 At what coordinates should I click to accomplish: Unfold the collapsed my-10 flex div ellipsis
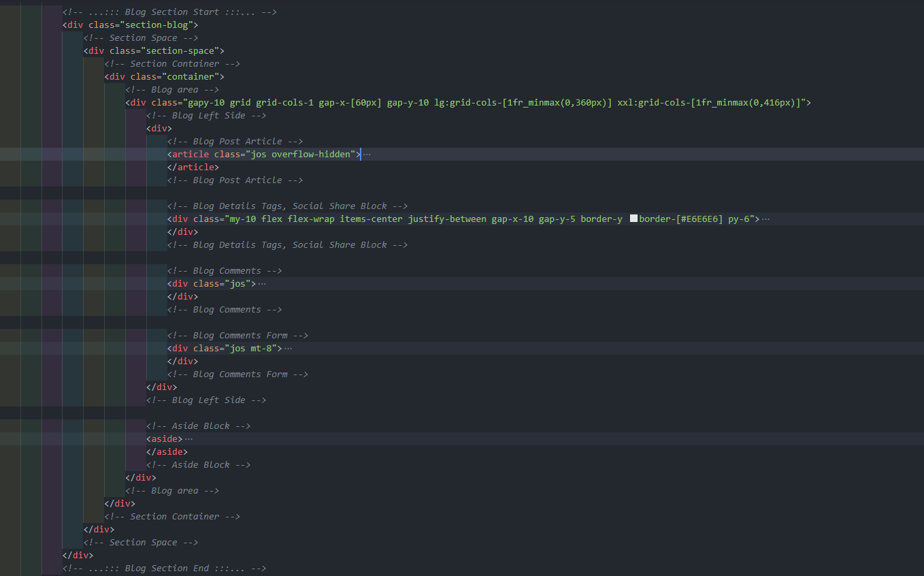click(x=765, y=219)
